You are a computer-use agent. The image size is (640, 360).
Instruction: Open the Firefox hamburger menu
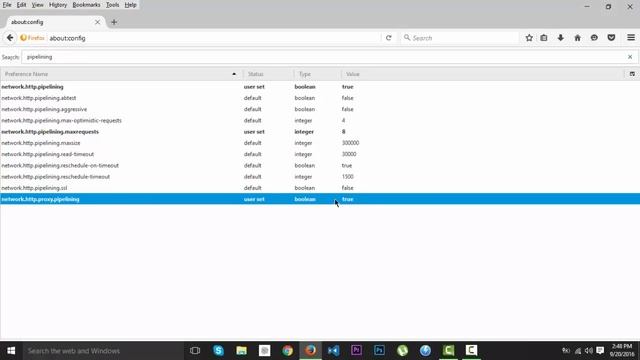pos(631,38)
